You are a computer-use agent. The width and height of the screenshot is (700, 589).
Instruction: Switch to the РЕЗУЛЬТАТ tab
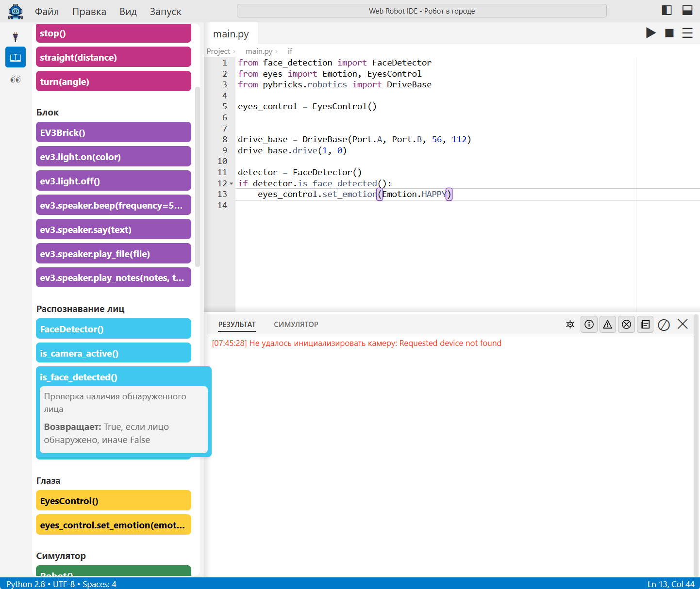[237, 324]
